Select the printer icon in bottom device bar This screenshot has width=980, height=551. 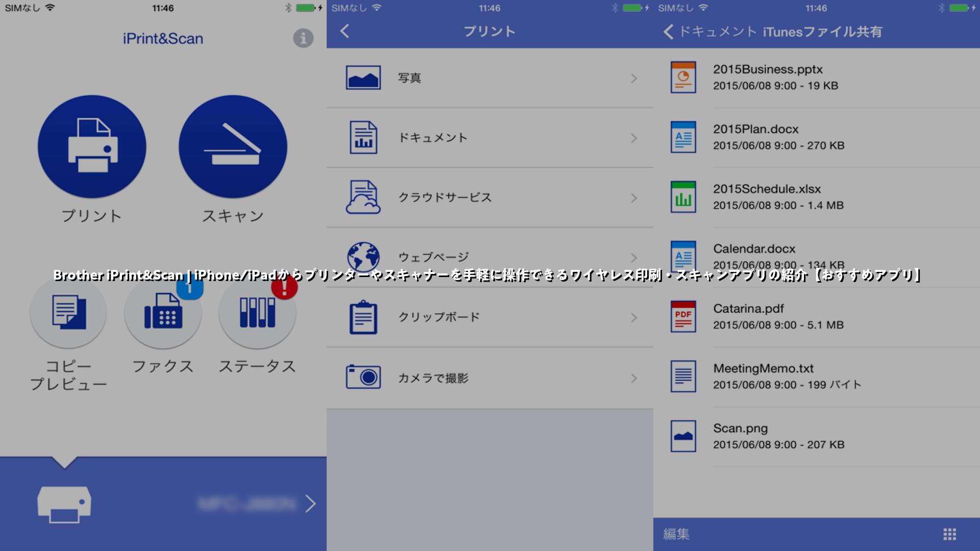(x=64, y=504)
